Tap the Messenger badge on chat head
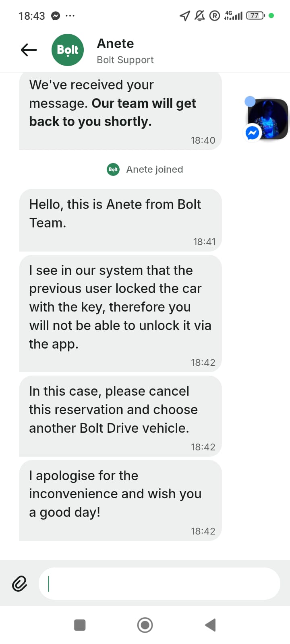This screenshot has width=290, height=644. pyautogui.click(x=253, y=132)
